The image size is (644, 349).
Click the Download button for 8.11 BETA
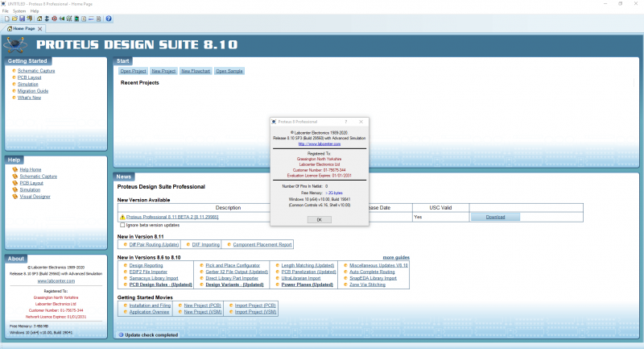tap(495, 217)
